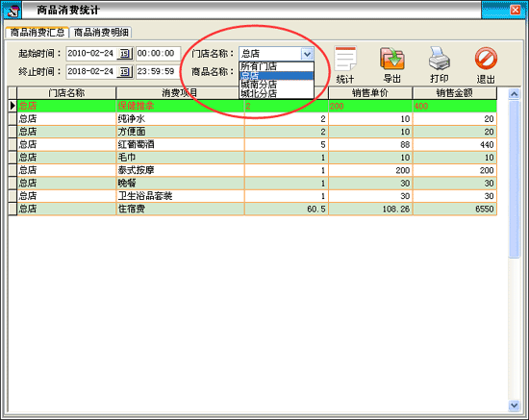Click the scrollbar up arrow
This screenshot has height=420, width=529.
[514, 94]
